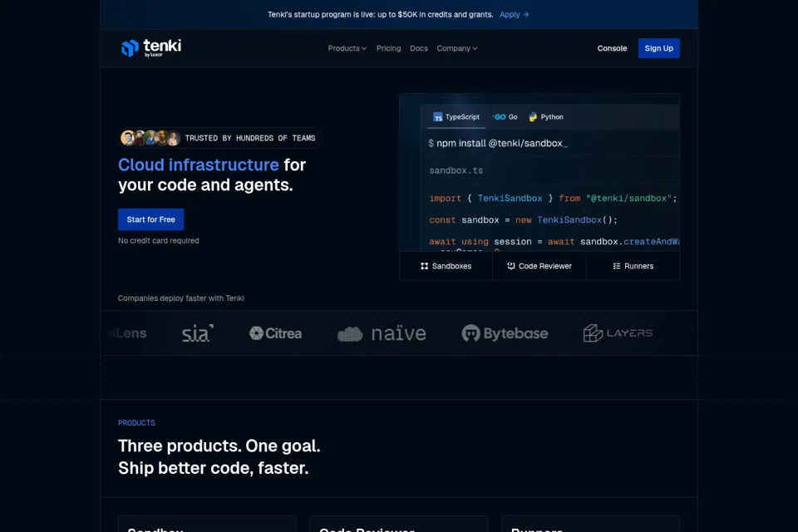Click the Citrea company logo

click(275, 333)
